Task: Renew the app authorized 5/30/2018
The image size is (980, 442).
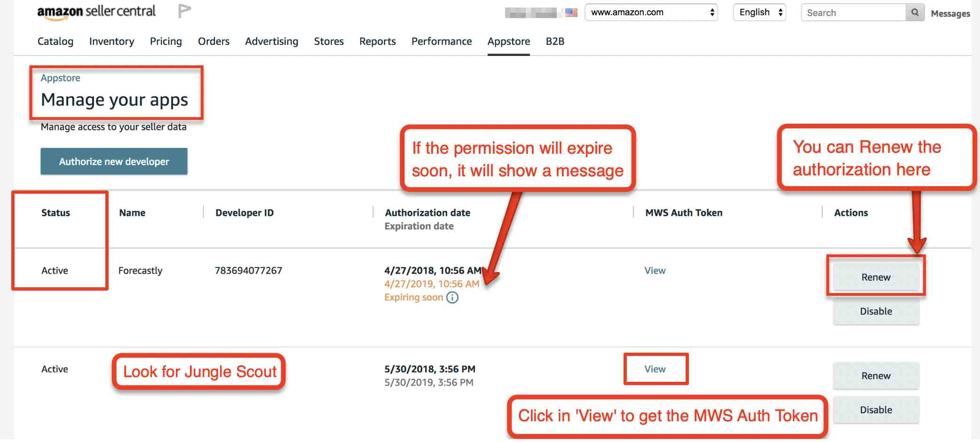Action: [876, 376]
